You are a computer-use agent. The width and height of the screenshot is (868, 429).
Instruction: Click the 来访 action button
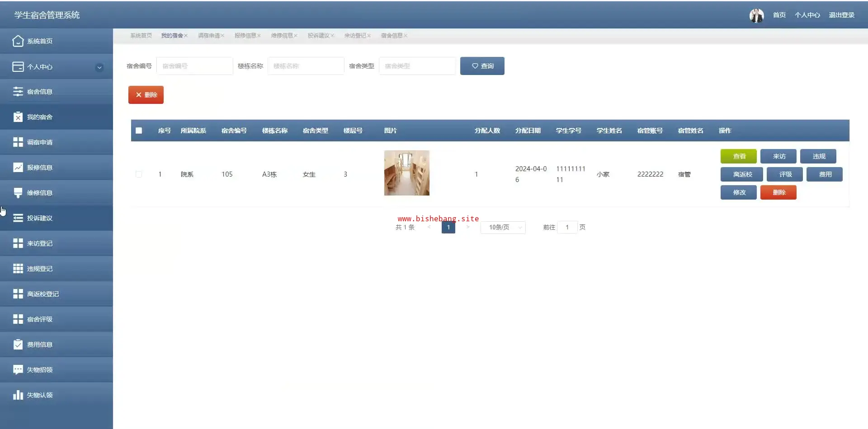click(x=778, y=156)
